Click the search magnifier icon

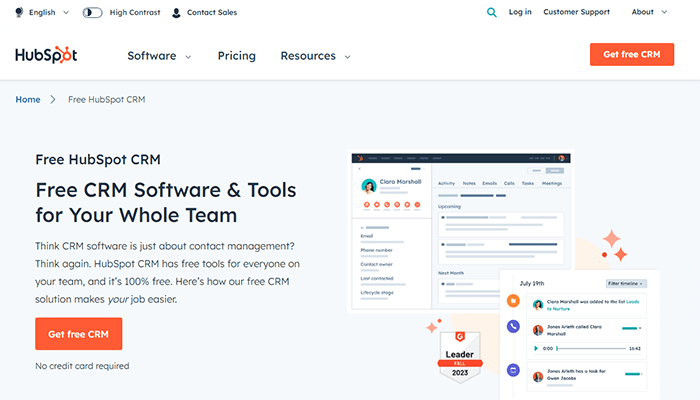click(x=491, y=12)
